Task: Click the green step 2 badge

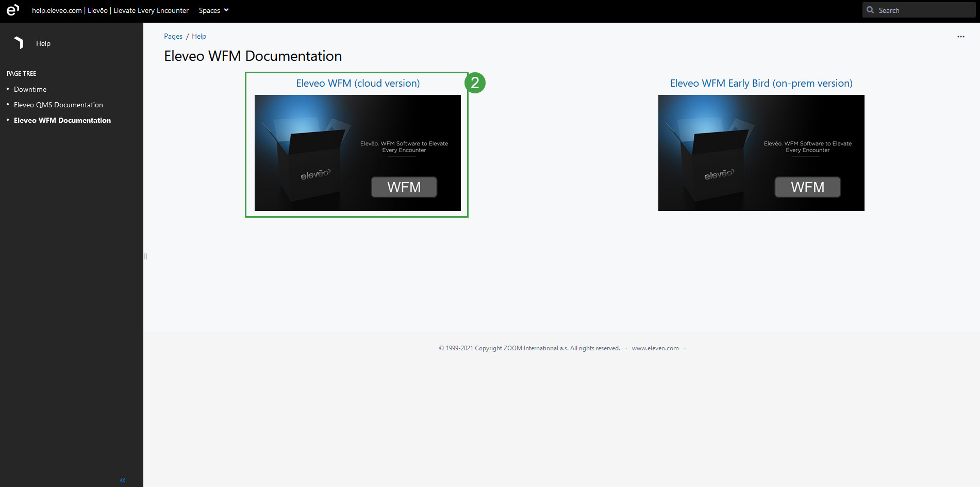Action: tap(475, 83)
